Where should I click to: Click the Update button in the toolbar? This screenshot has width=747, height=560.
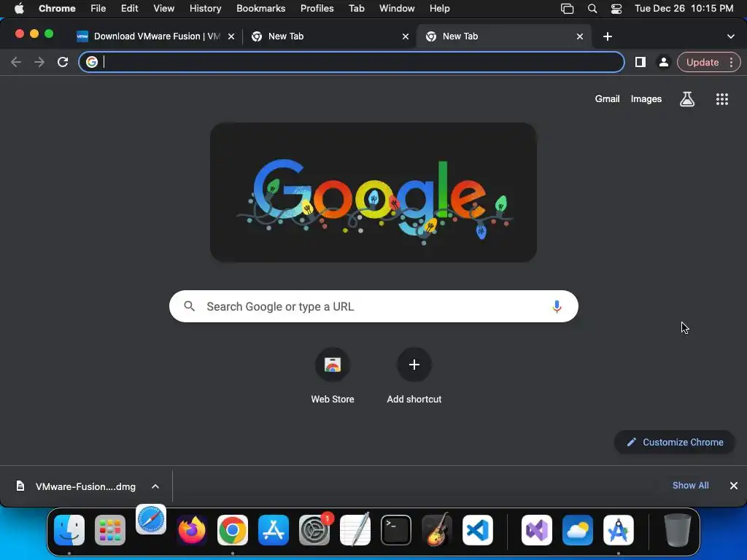click(x=703, y=63)
